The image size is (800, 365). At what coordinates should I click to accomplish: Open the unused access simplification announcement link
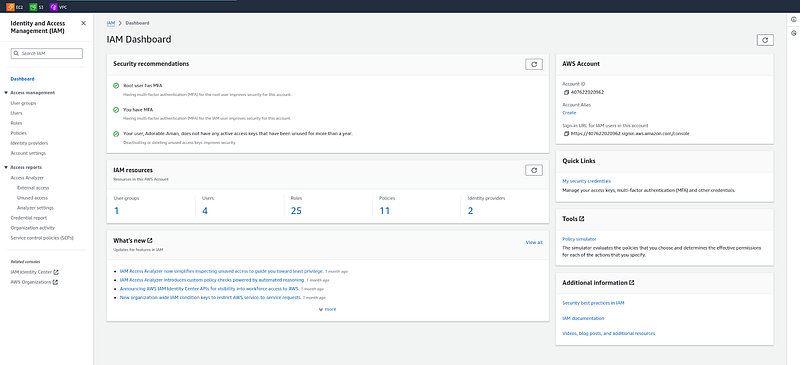221,271
